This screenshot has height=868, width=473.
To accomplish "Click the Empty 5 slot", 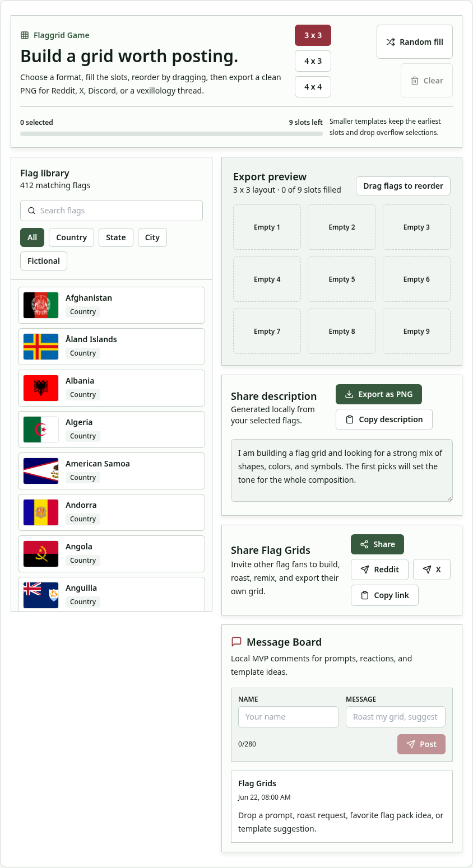I will tap(342, 279).
